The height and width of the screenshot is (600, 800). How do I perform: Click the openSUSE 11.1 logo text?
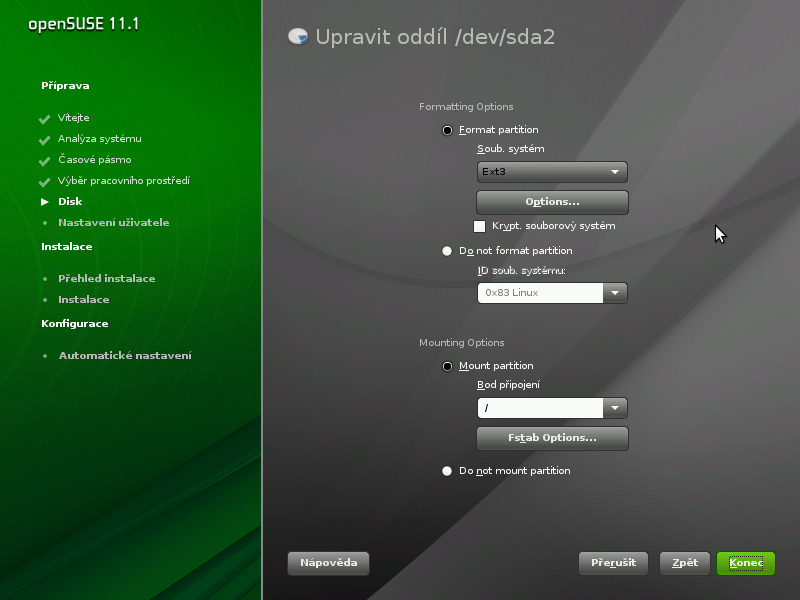click(x=84, y=24)
